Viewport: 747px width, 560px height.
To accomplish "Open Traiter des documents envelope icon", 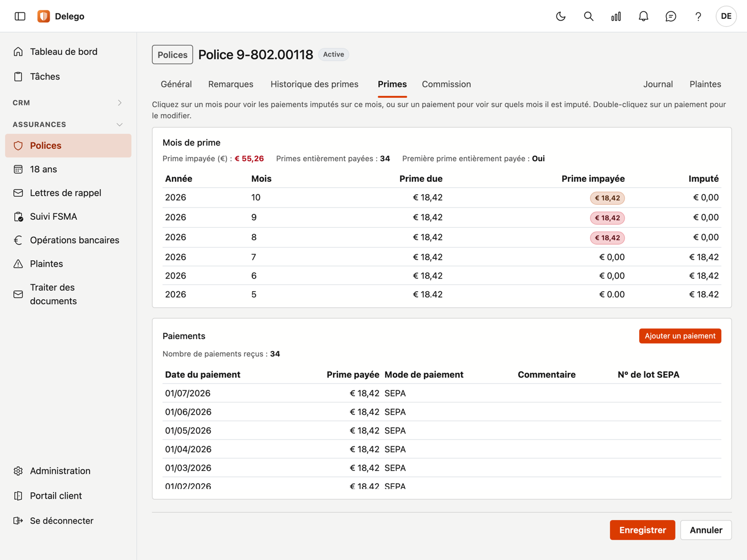I will click(x=18, y=294).
